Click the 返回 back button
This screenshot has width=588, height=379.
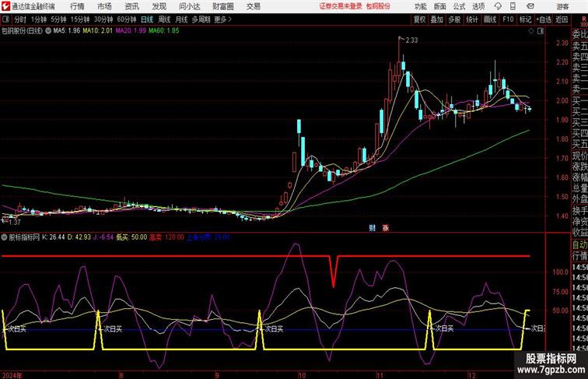pos(562,19)
